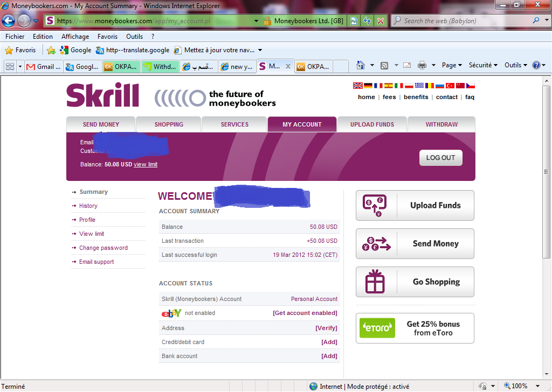
Task: Open the SHOPPING tab
Action: tap(169, 124)
